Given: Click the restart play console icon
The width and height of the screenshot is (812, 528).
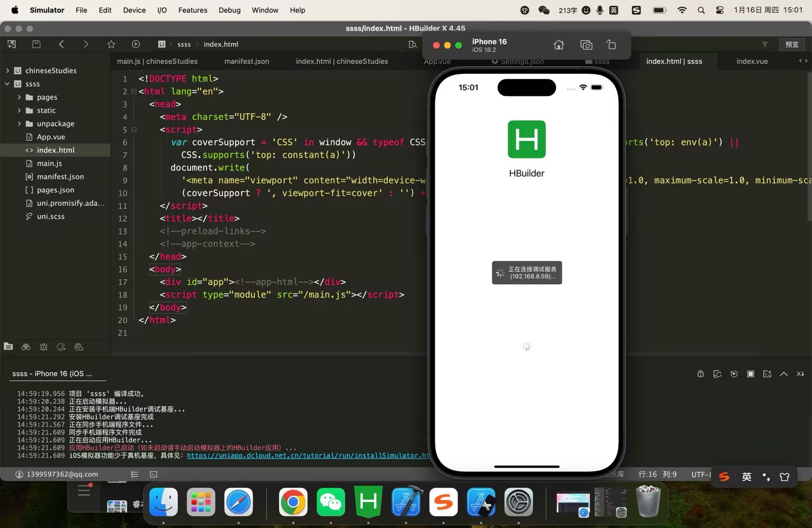Looking at the screenshot, I should [x=734, y=374].
